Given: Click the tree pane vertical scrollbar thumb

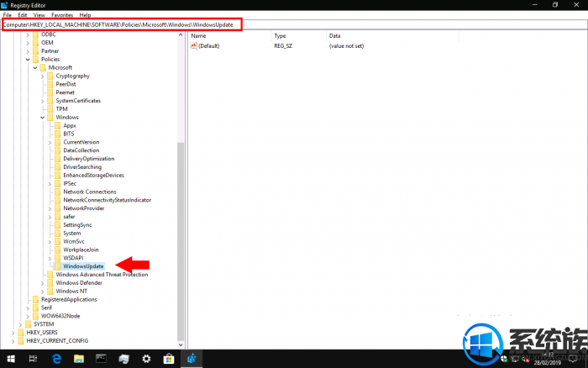Looking at the screenshot, I should pyautogui.click(x=181, y=240).
